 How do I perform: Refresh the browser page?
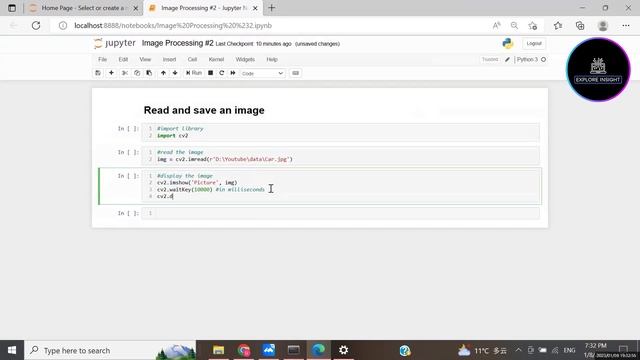(36, 25)
